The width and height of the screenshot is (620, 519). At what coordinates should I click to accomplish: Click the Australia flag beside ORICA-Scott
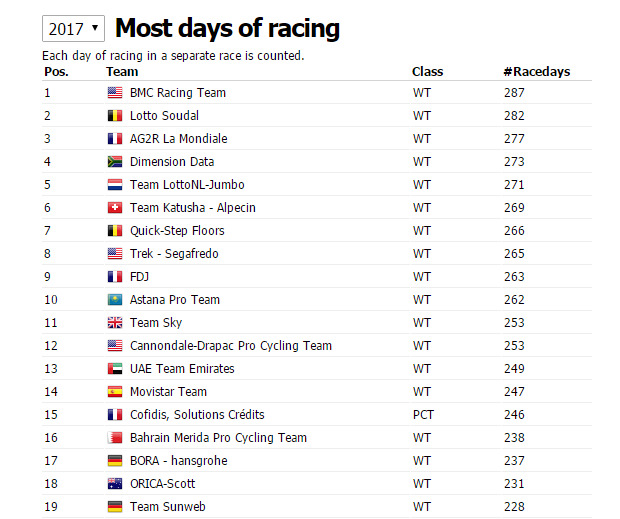point(115,483)
